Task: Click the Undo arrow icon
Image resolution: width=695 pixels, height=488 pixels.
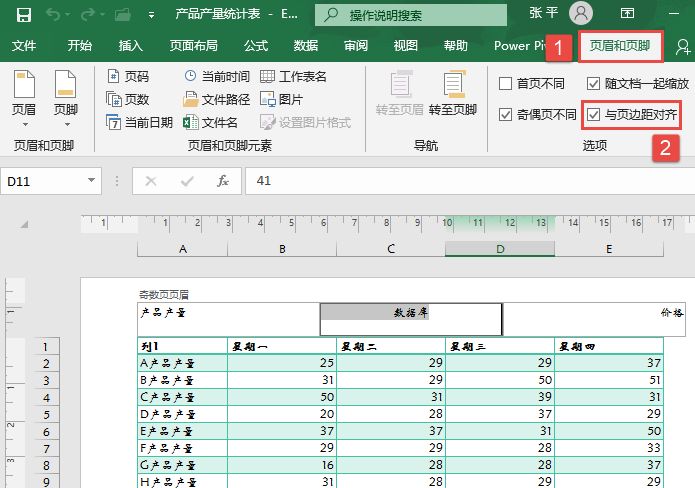Action: point(53,15)
